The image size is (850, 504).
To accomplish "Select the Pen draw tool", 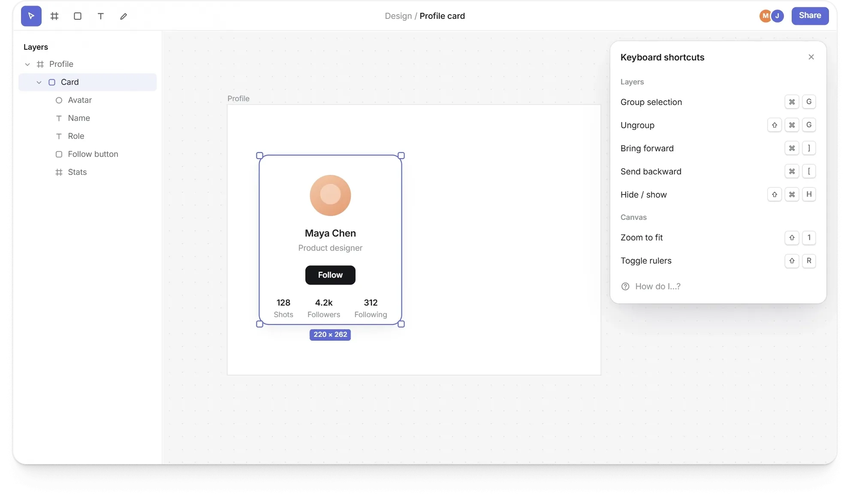I will click(x=124, y=16).
